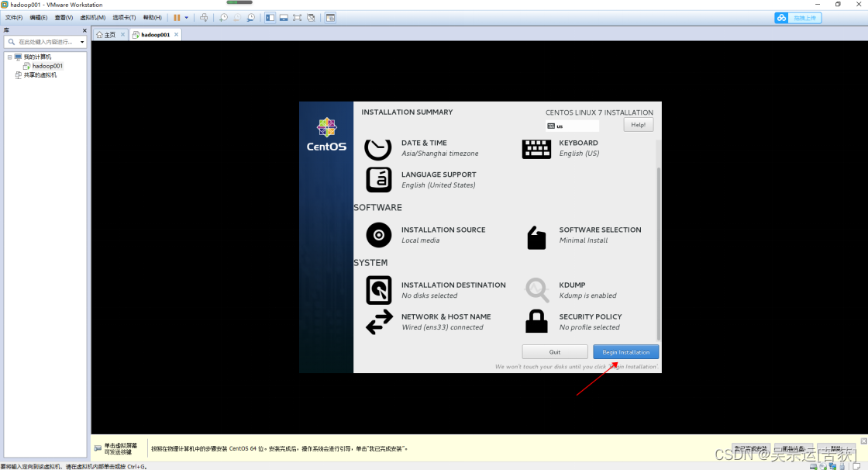Click the cloud upload button top right
868x470 pixels.
coord(797,18)
